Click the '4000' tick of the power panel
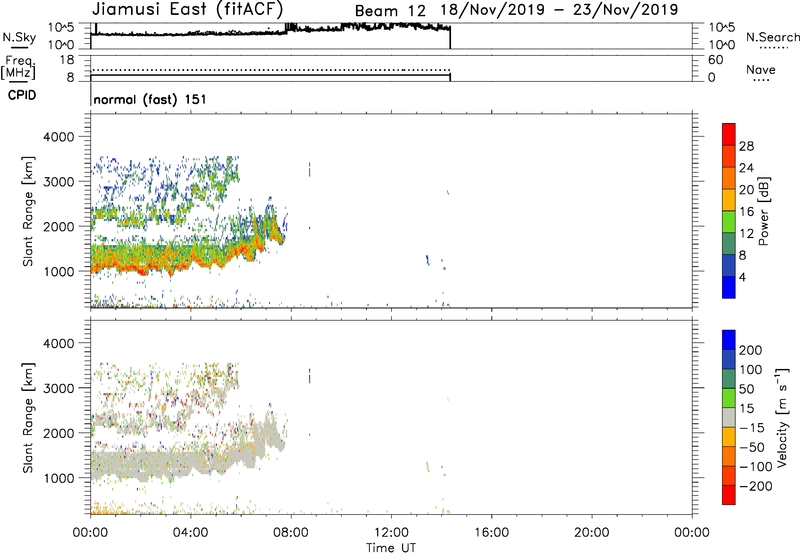The width and height of the screenshot is (800, 554). pos(59,137)
